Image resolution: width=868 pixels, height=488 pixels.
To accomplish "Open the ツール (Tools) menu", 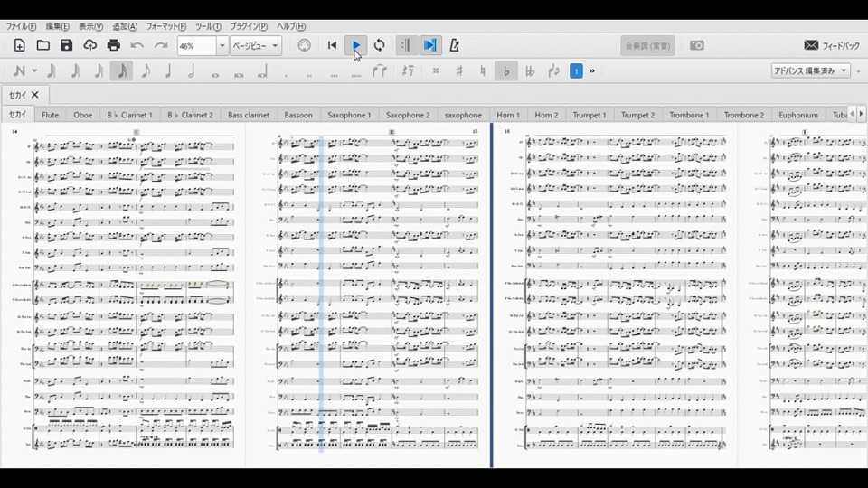I will [x=208, y=26].
